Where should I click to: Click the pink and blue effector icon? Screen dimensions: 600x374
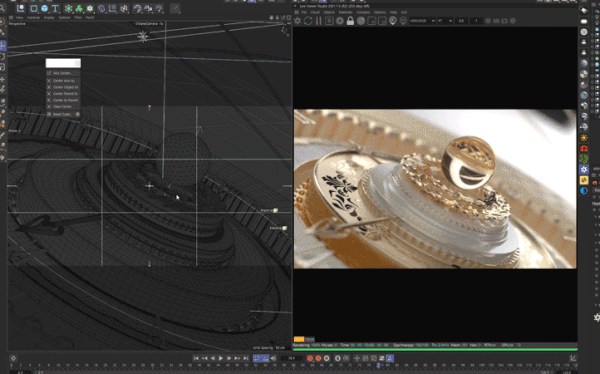click(x=124, y=8)
